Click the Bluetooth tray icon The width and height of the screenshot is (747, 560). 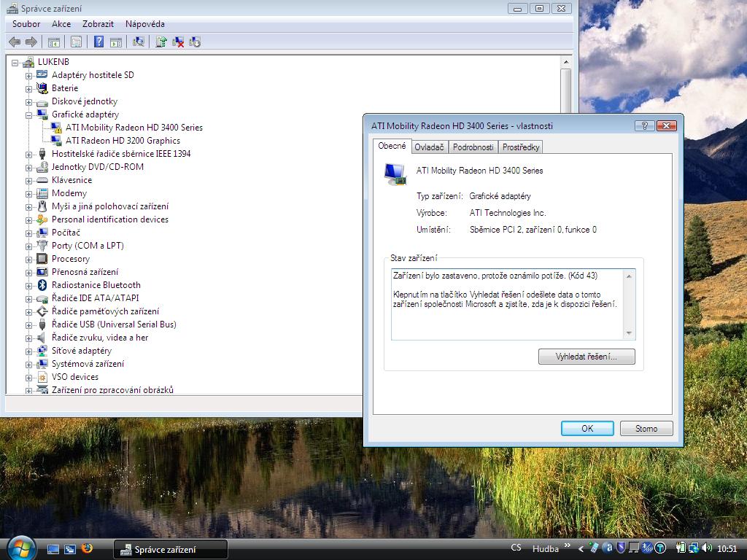point(646,548)
